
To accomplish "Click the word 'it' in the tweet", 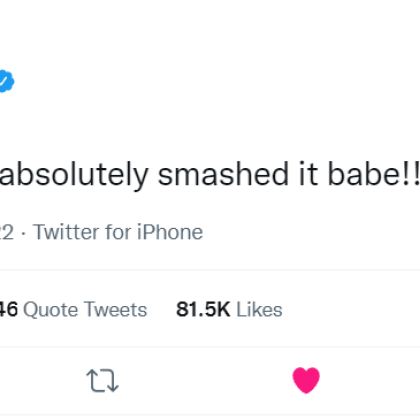I will tap(308, 174).
